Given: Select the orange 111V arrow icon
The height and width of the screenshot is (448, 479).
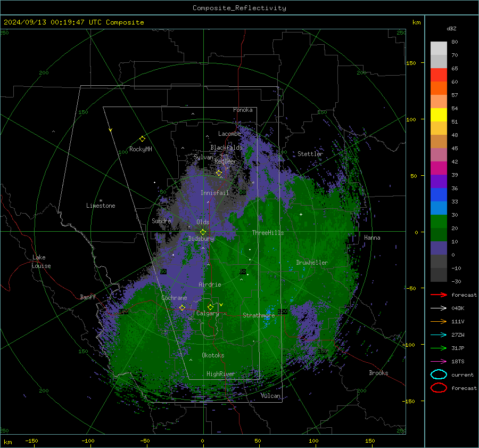Looking at the screenshot, I should click(439, 321).
